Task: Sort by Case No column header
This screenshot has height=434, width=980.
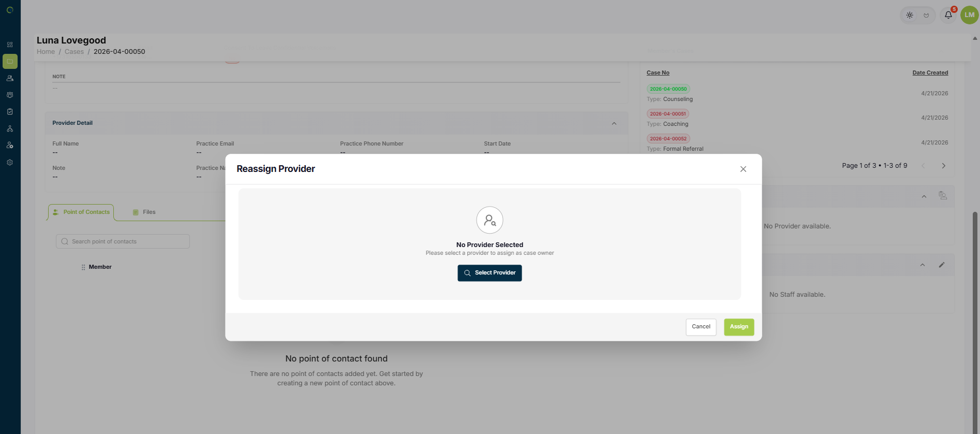Action: [658, 73]
